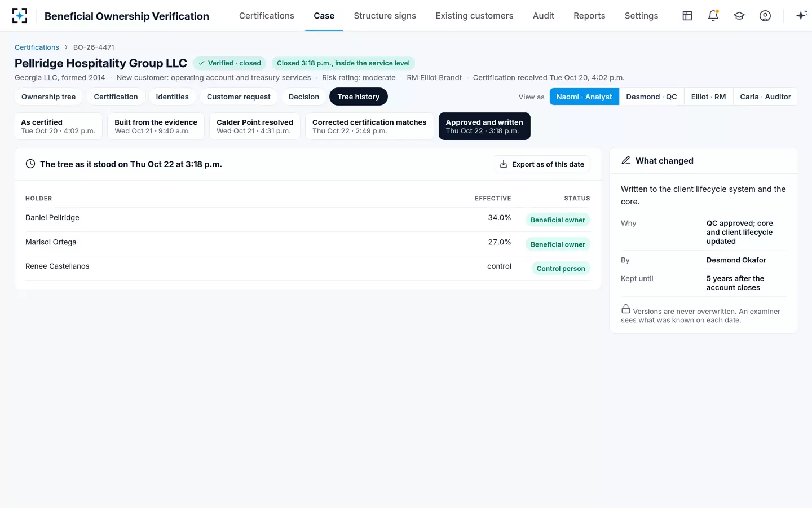Select the As certified version

tap(58, 126)
